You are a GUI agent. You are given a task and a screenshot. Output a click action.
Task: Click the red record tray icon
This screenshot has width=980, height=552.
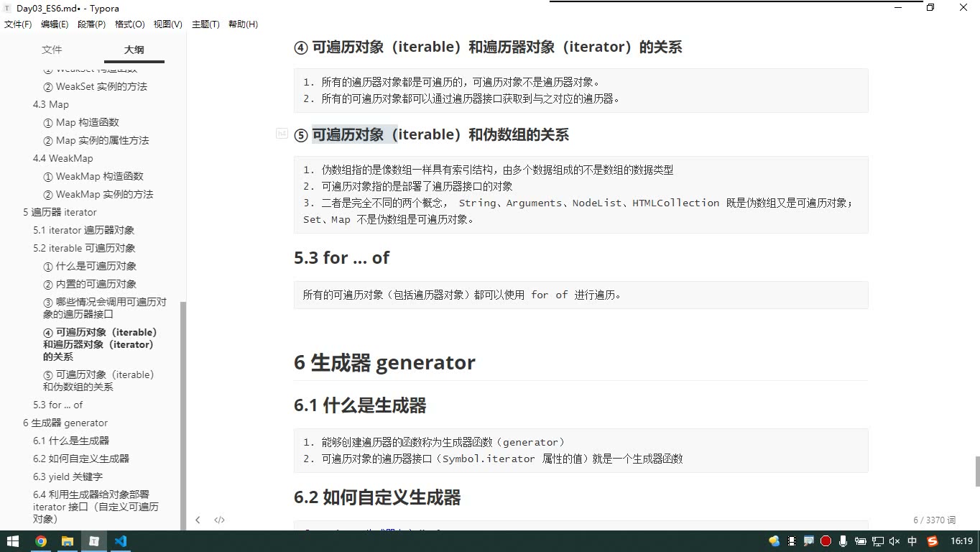[826, 541]
